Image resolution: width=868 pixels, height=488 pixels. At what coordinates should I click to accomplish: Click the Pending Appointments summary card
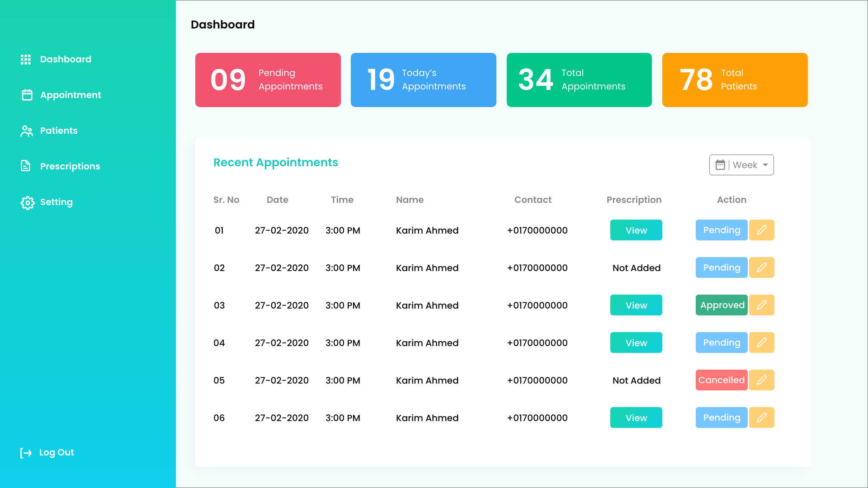point(268,80)
